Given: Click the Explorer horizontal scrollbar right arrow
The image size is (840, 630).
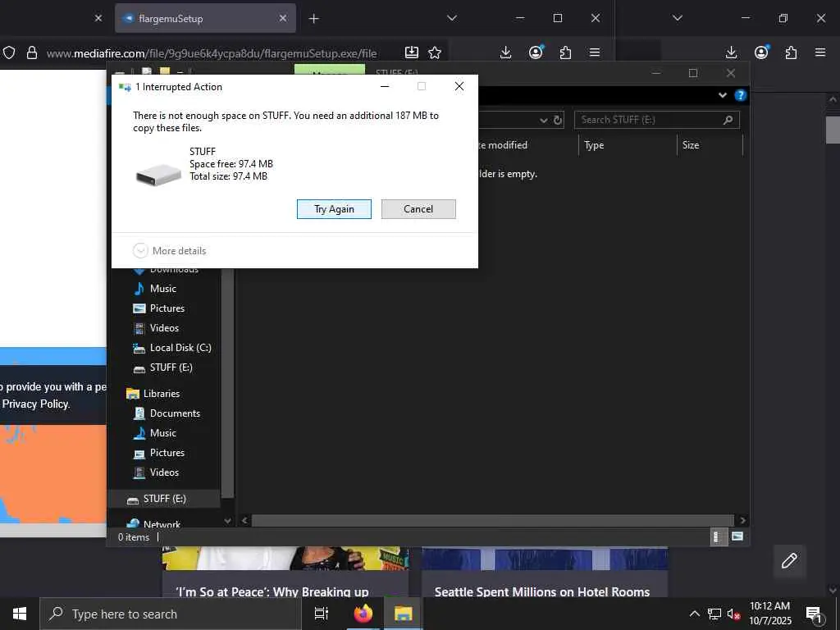Looking at the screenshot, I should (742, 520).
